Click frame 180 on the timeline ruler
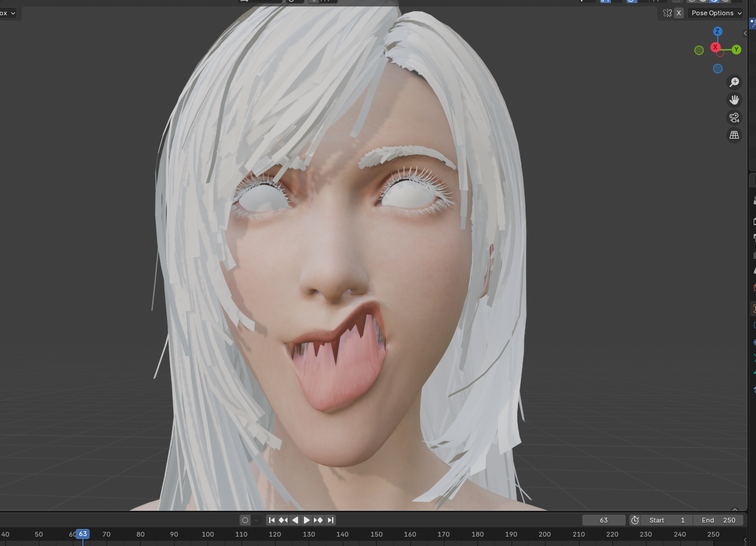This screenshot has height=546, width=756. click(x=478, y=534)
